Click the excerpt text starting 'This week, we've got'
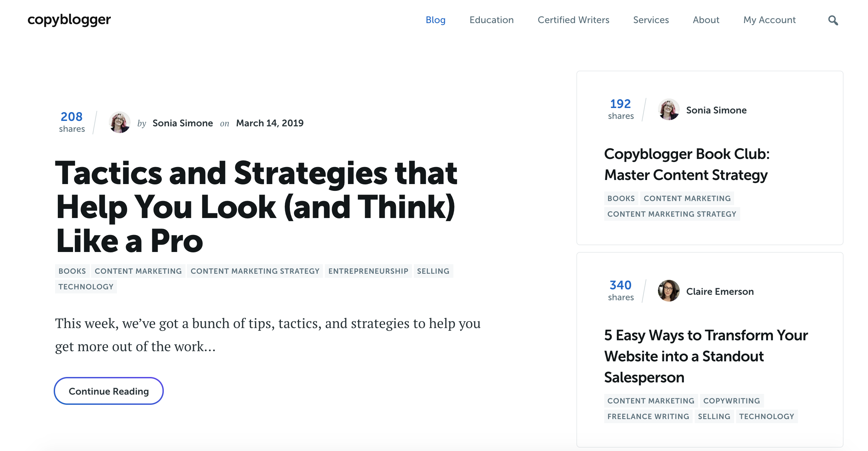Image resolution: width=868 pixels, height=451 pixels. (268, 335)
